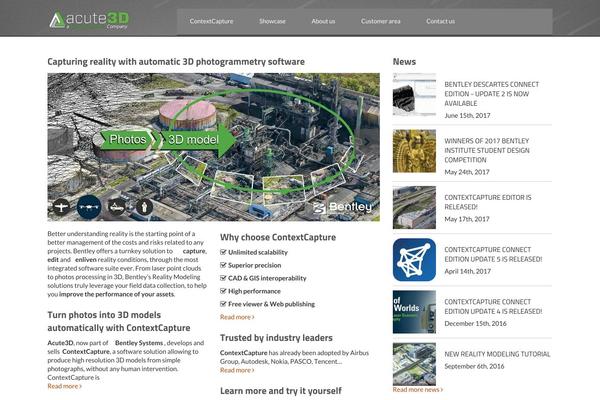Click the Unlimited scalability check icon
Image resolution: width=600 pixels, height=400 pixels.
click(x=223, y=252)
